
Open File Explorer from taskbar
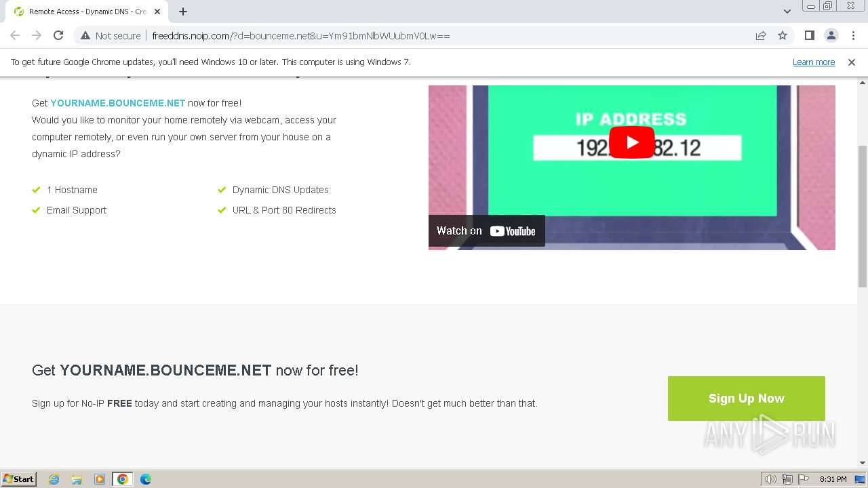pos(77,479)
